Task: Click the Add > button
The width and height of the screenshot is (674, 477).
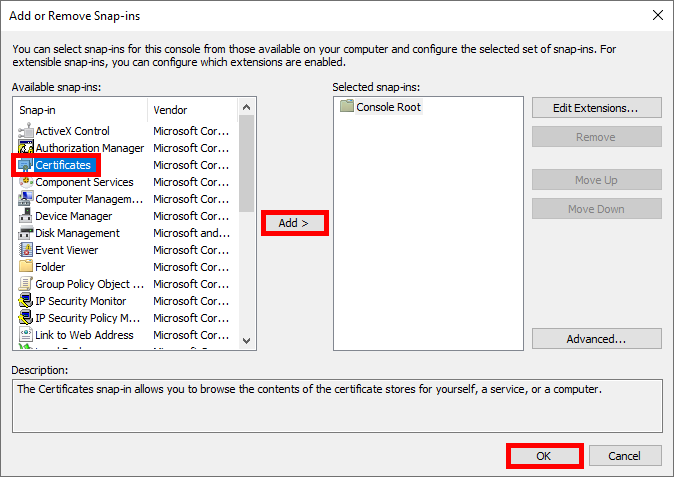Action: pos(294,223)
